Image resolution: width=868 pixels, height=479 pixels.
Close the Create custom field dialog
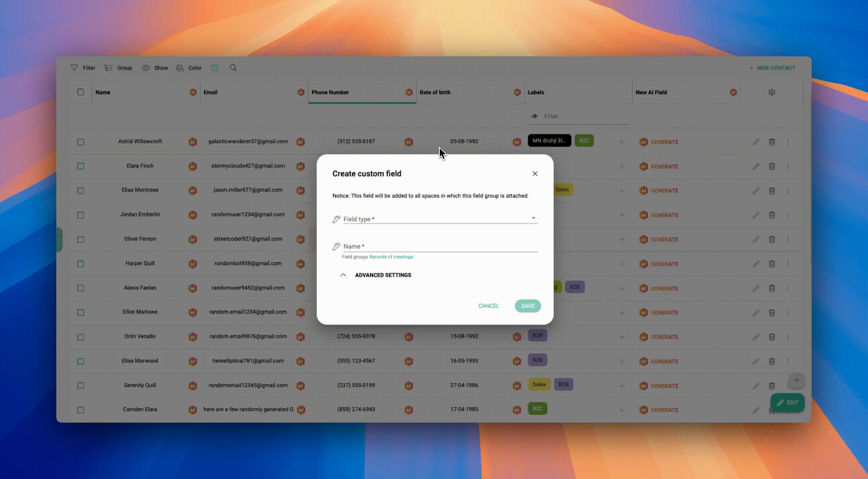point(535,174)
